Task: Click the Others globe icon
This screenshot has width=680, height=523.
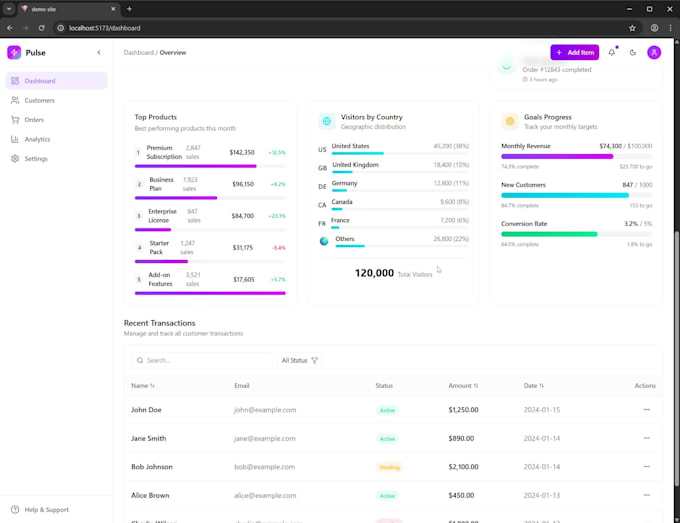Action: [x=324, y=241]
